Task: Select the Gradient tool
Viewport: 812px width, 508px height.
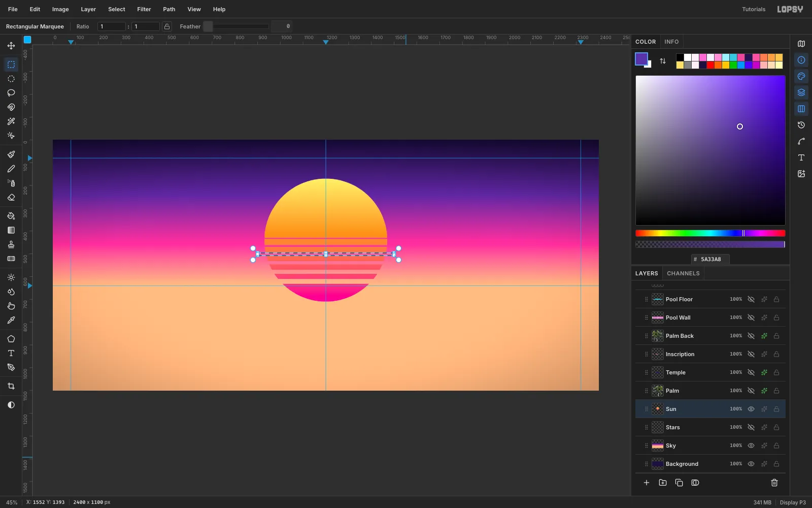Action: point(11,230)
